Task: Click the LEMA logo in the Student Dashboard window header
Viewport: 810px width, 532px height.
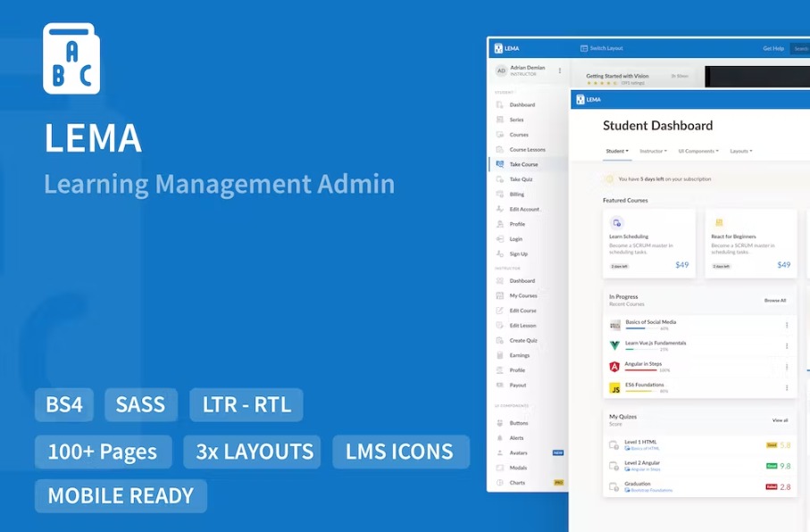Action: 589,100
